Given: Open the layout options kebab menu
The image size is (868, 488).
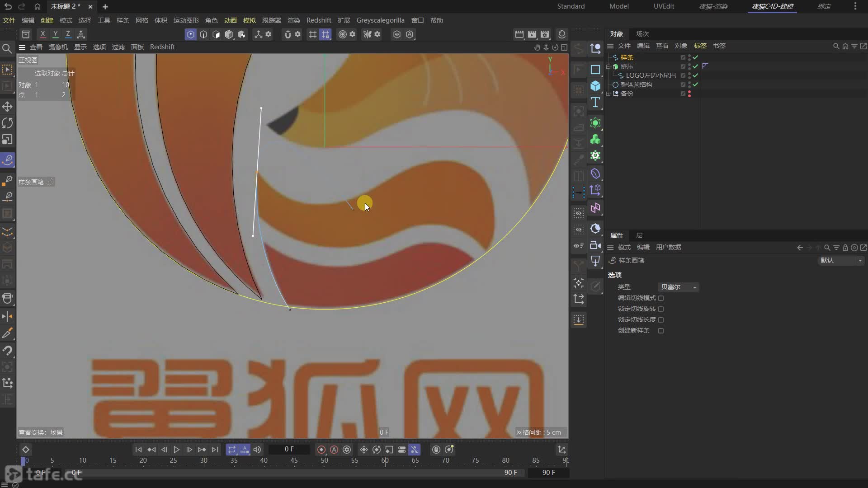Looking at the screenshot, I should click(x=855, y=6).
